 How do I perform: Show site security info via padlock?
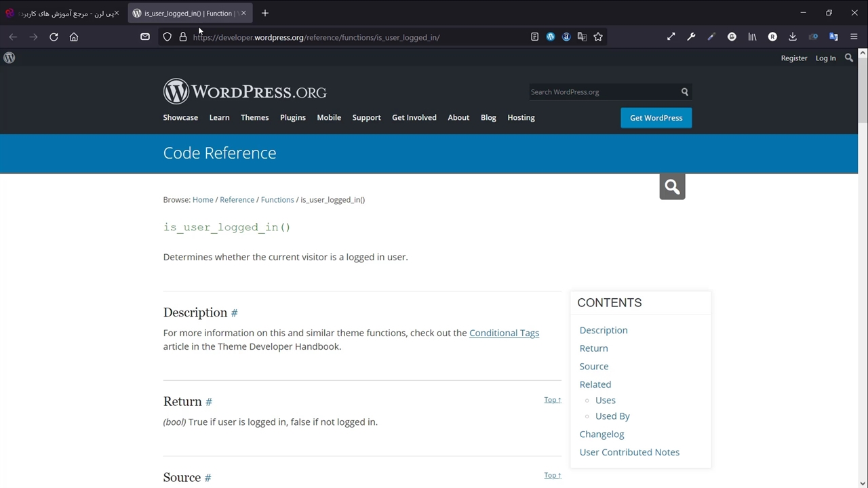point(183,37)
